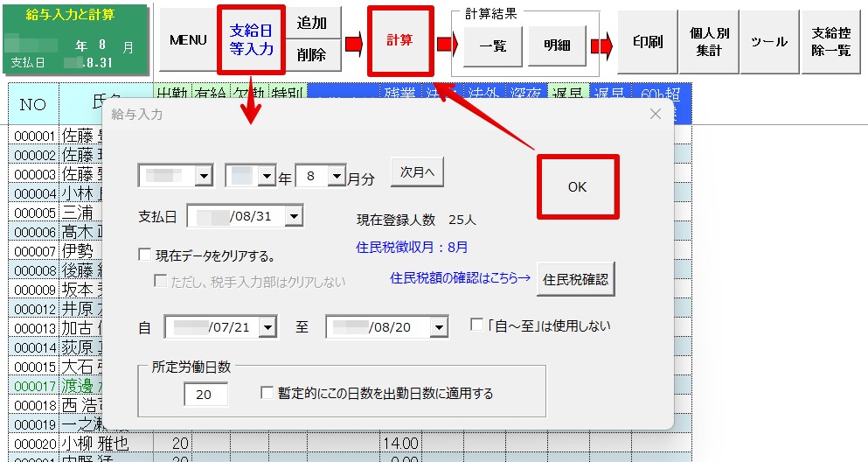Click the 印刷 button
The width and height of the screenshot is (868, 462).
[648, 41]
